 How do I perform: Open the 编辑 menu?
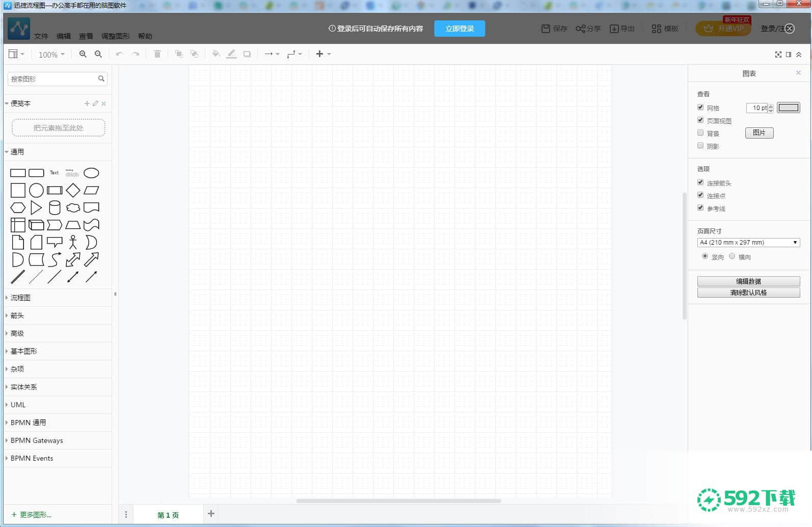64,36
